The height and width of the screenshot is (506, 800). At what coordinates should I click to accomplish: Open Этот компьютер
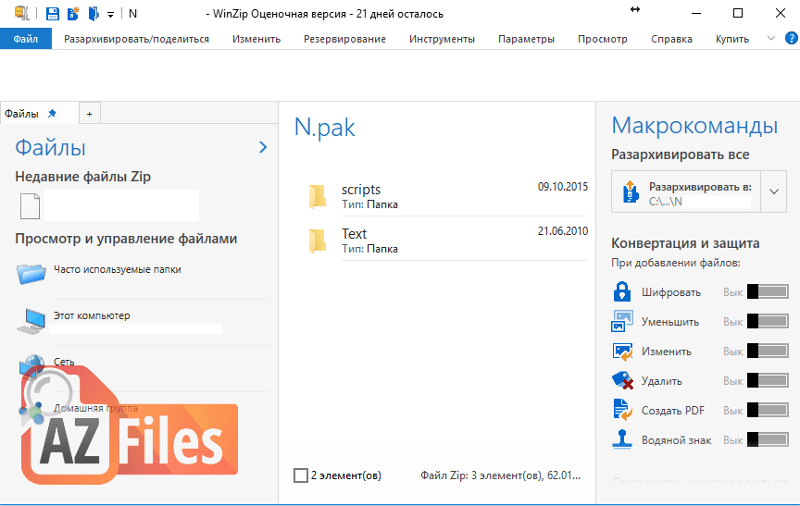(92, 315)
